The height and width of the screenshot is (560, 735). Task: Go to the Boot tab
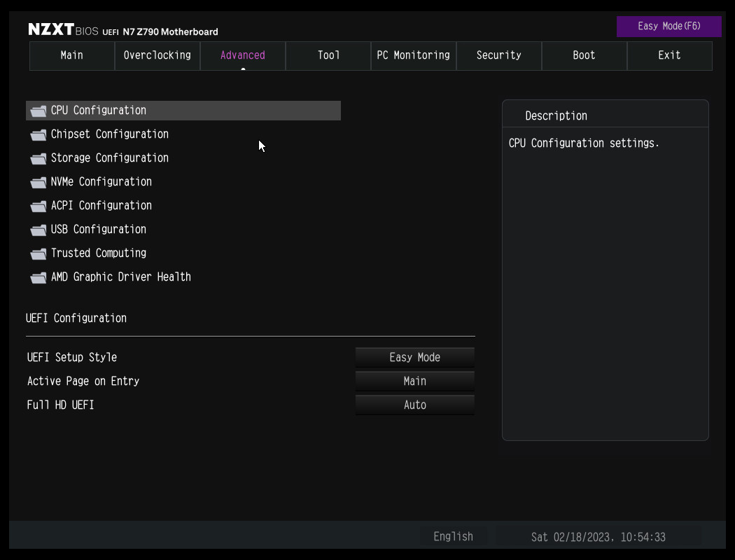coord(584,55)
